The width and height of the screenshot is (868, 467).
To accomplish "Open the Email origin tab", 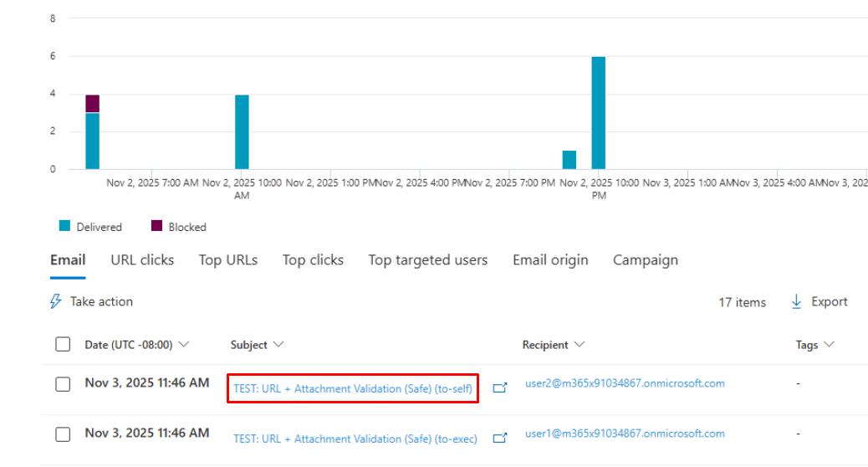I will (549, 260).
